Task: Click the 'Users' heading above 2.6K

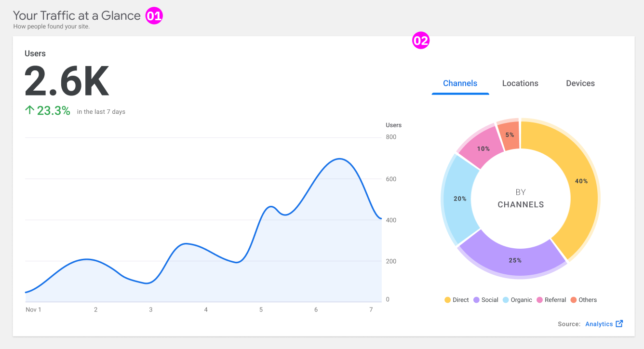Action: click(35, 54)
